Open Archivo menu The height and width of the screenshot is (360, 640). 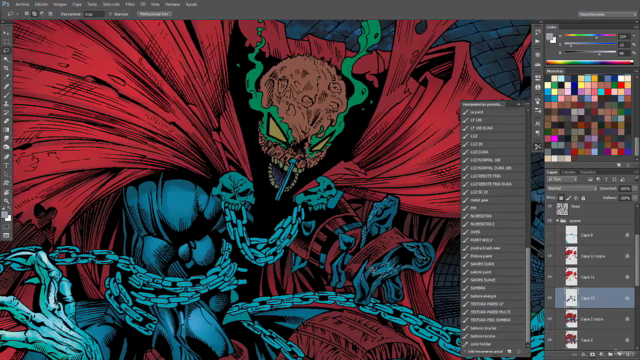point(22,4)
